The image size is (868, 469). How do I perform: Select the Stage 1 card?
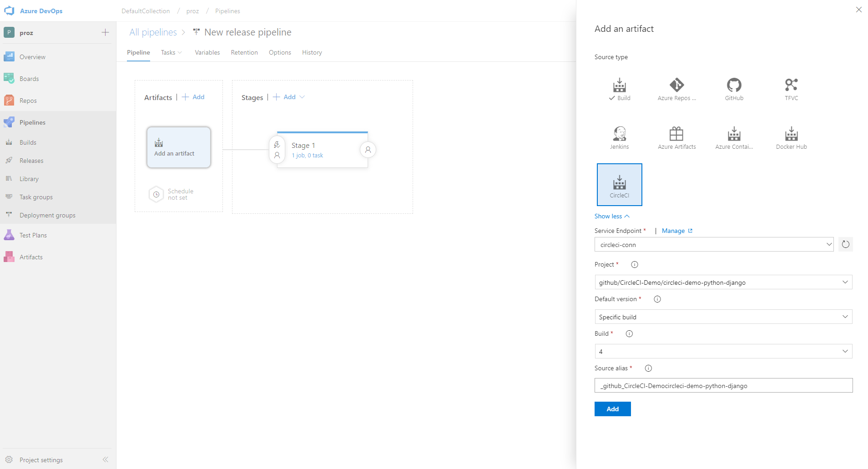pyautogui.click(x=322, y=150)
